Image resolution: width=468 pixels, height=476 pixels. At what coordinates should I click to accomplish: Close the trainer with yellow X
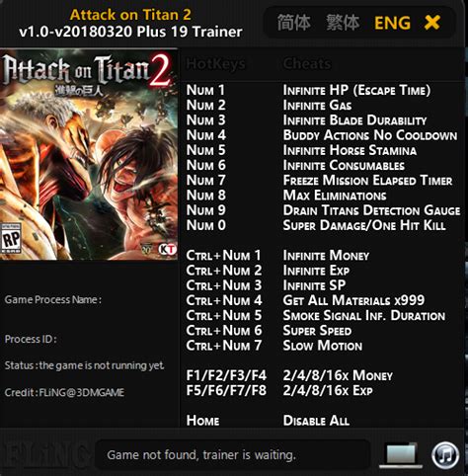pyautogui.click(x=432, y=23)
